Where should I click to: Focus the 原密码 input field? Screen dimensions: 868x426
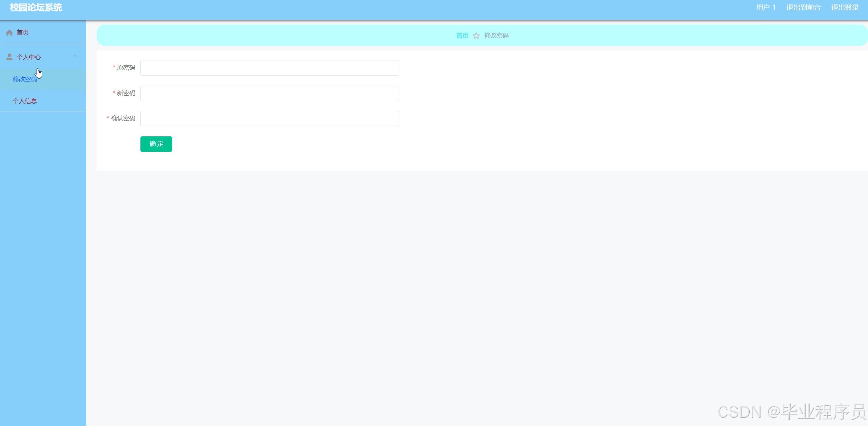pyautogui.click(x=269, y=68)
